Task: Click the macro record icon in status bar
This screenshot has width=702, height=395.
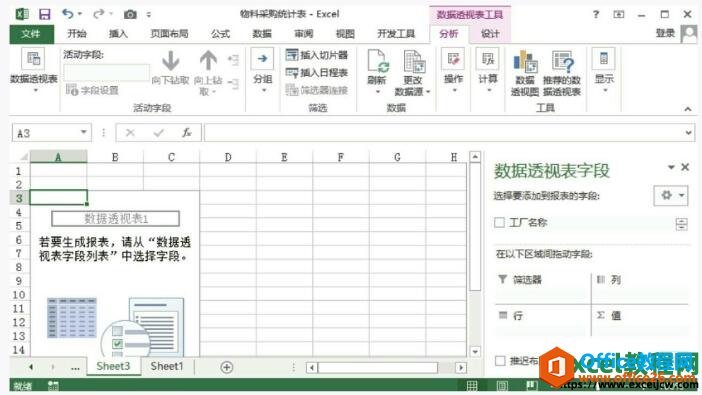Action: pos(53,386)
